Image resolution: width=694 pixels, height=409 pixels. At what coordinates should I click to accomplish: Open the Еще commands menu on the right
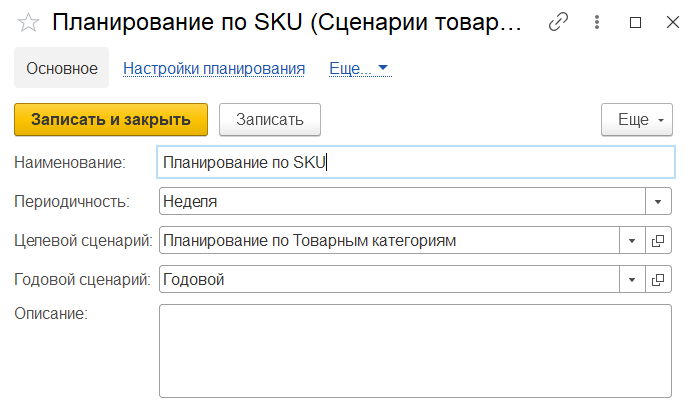tap(638, 119)
